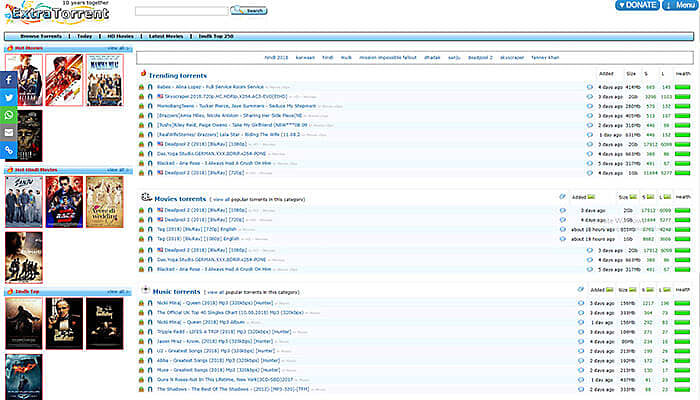
Task: Click download icon for Tag 1080p English
Action: [x=142, y=239]
